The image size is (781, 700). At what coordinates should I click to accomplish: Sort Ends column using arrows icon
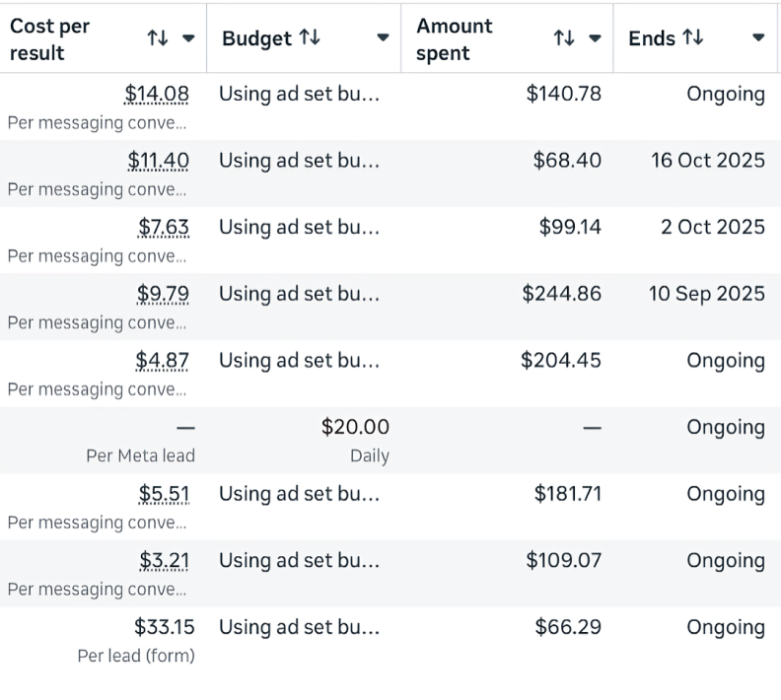coord(693,37)
